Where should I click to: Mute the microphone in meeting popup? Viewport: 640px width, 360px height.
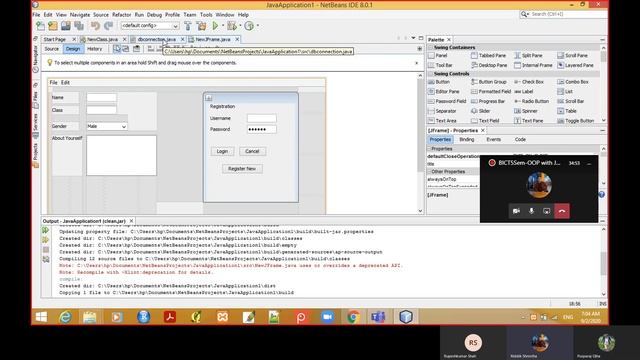pyautogui.click(x=531, y=211)
